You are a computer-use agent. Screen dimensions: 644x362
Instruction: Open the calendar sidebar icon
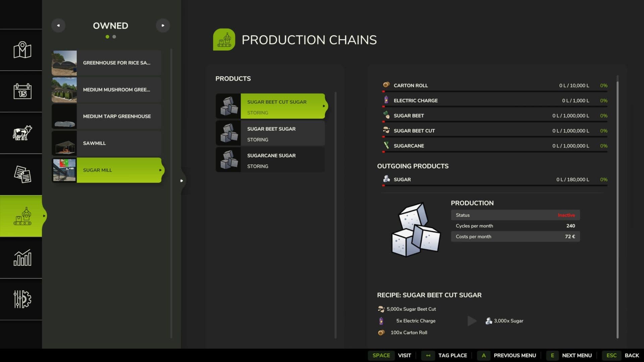point(22,91)
